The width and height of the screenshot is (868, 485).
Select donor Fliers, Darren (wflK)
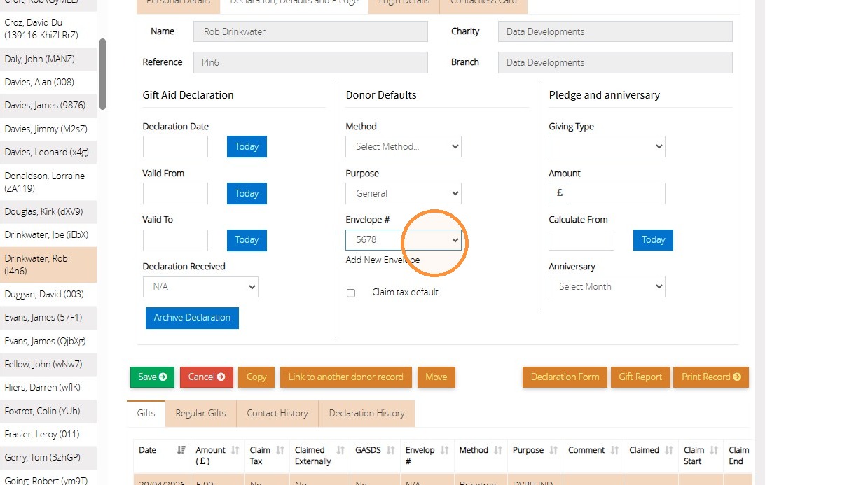[48, 387]
